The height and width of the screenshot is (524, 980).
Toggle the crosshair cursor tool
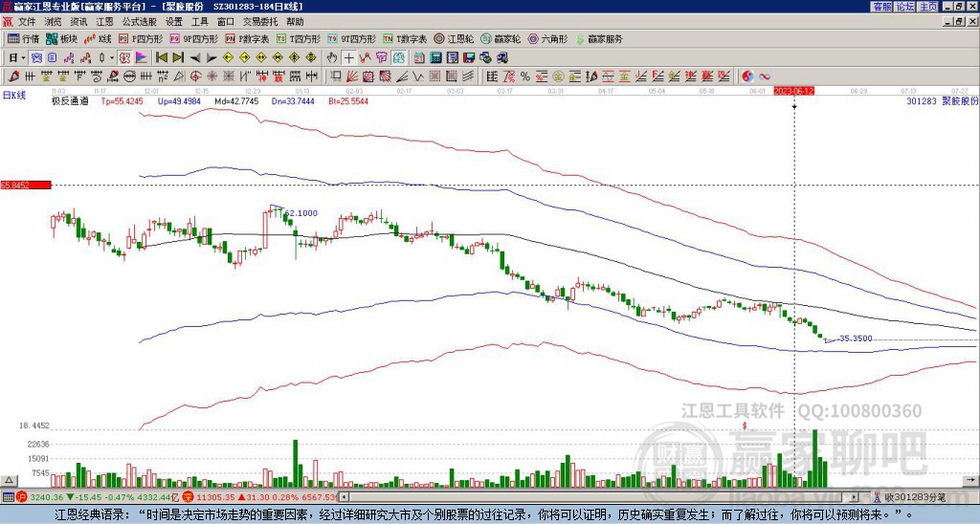click(x=348, y=58)
